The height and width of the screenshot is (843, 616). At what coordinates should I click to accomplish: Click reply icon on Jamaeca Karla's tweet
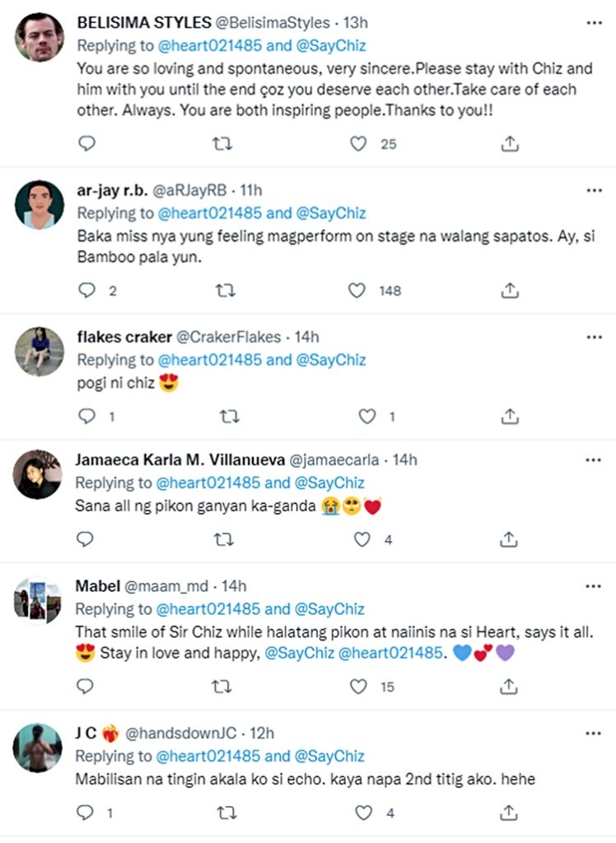(86, 540)
